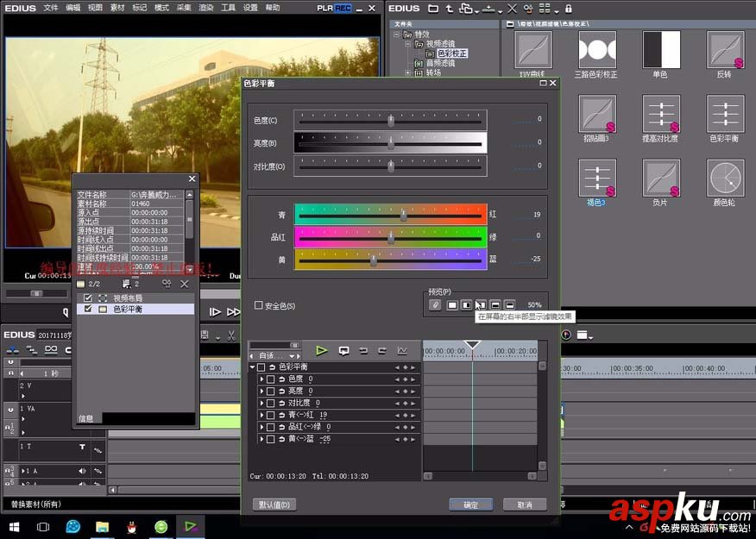
Task: Select the 反转 effect icon
Action: [x=725, y=50]
